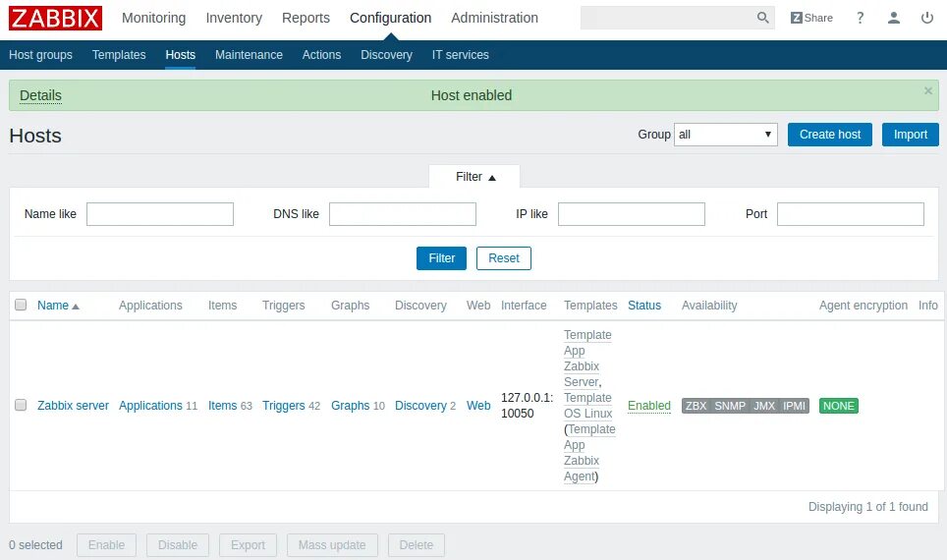The width and height of the screenshot is (947, 560).
Task: Open the user profile icon
Action: coord(893,18)
